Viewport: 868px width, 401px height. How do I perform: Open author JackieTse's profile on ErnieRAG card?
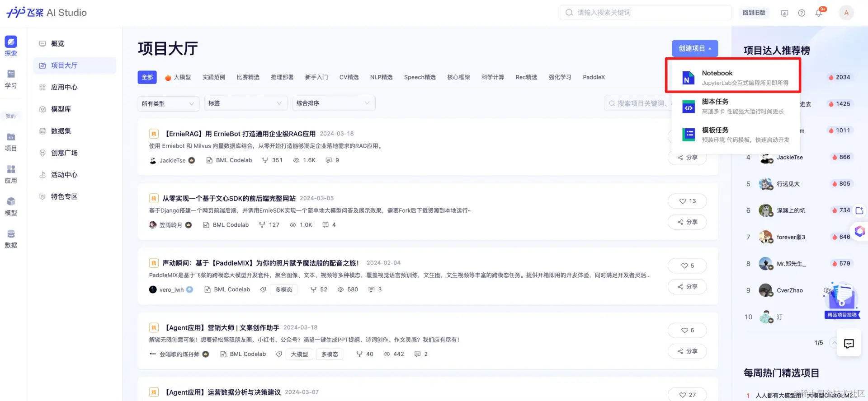point(172,160)
